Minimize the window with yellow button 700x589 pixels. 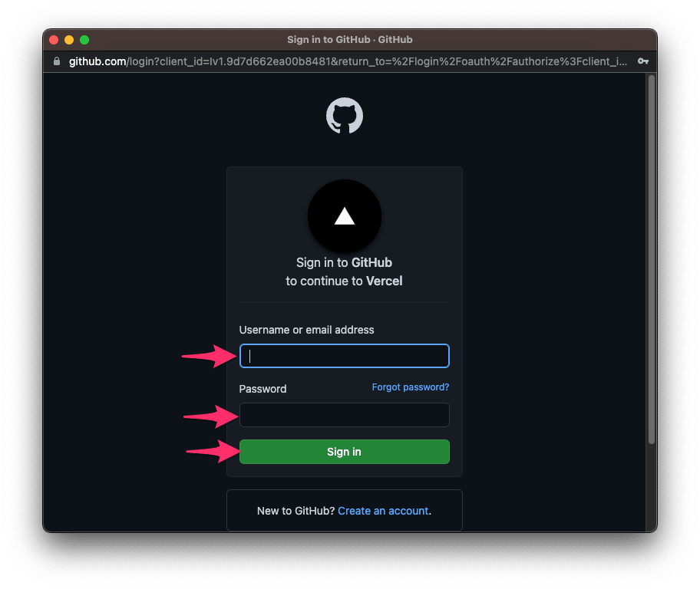[69, 40]
